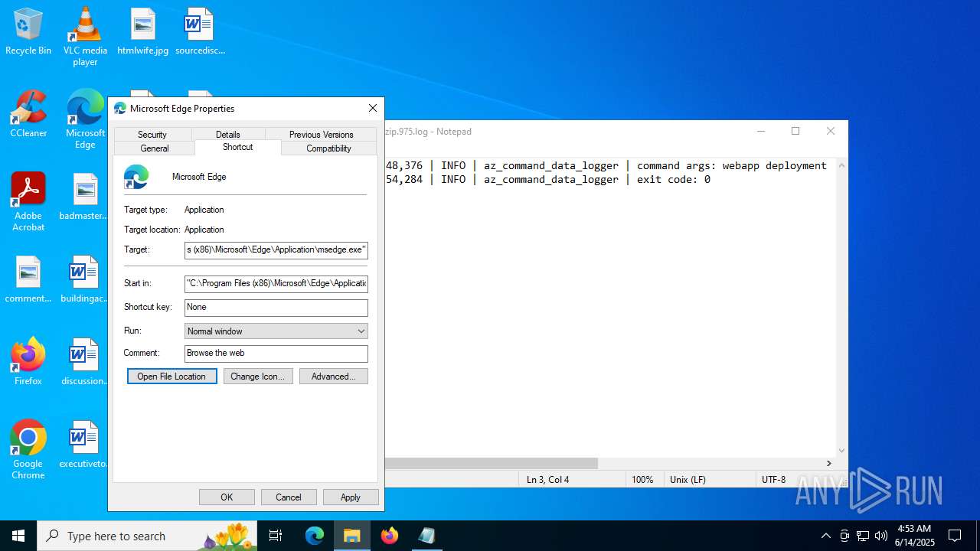Open File Explorer from the taskbar
Screen dimensions: 980x551
[351, 536]
